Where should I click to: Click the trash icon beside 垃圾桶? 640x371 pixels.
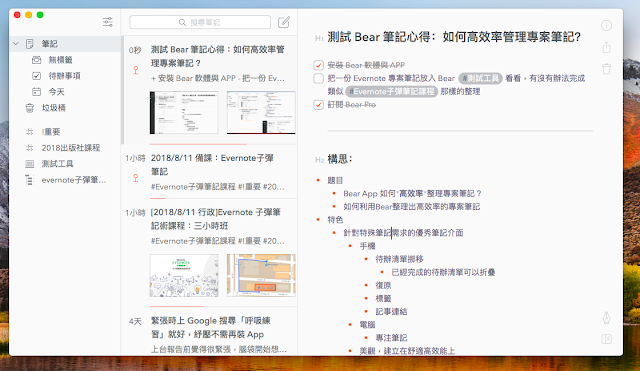[30, 108]
